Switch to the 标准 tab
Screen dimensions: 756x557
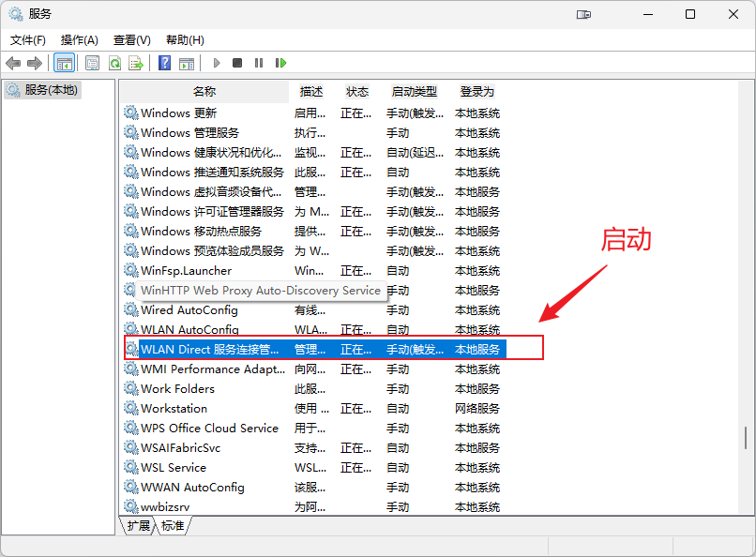point(173,525)
